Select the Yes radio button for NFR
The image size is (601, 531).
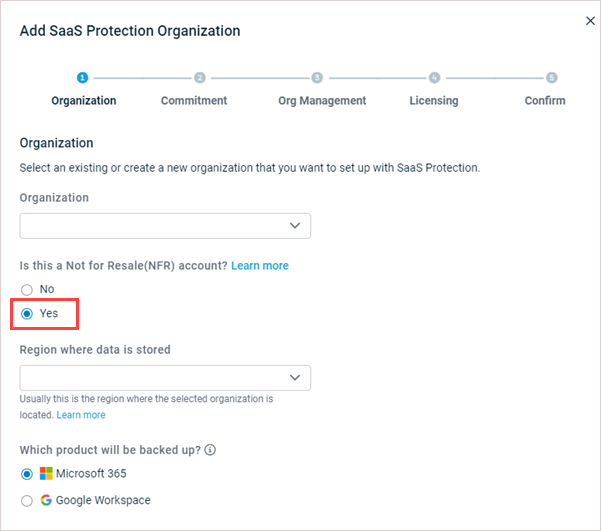coord(27,314)
